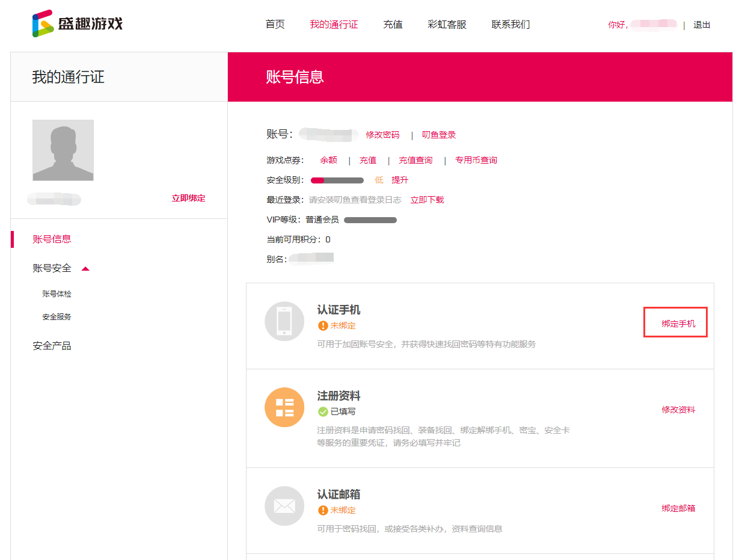
Task: Click 退出 to log out
Action: click(702, 25)
